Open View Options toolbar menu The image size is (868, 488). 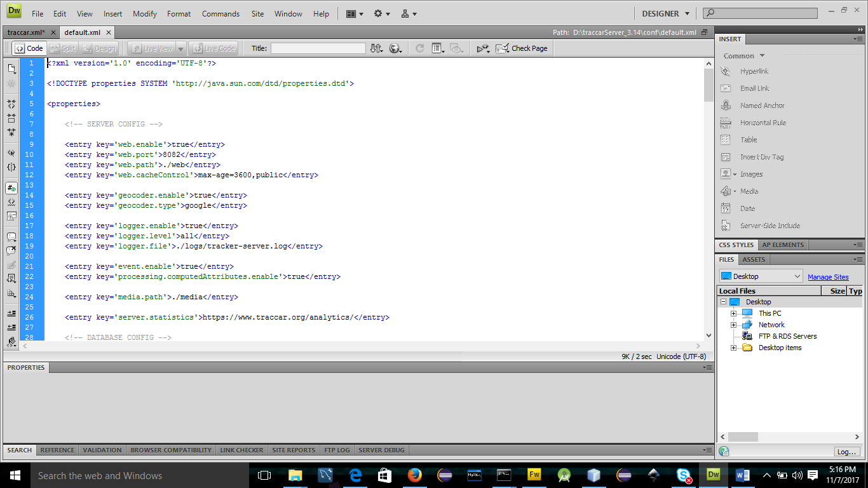click(x=438, y=48)
